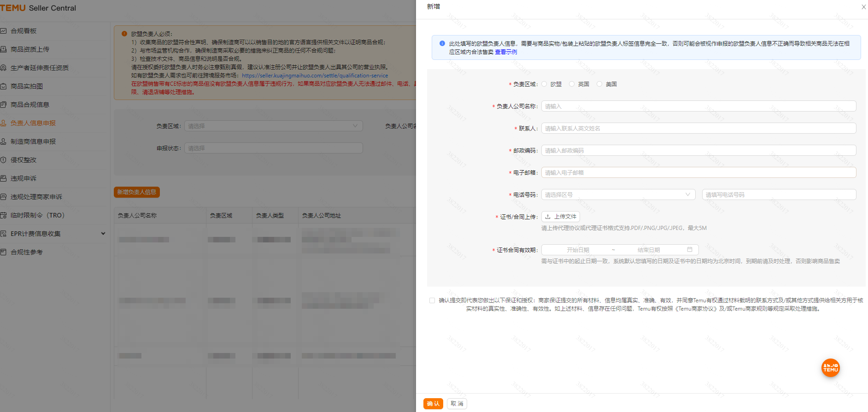The height and width of the screenshot is (412, 868).
Task: Expand the EPR计费信息收集 menu chevron
Action: (103, 234)
